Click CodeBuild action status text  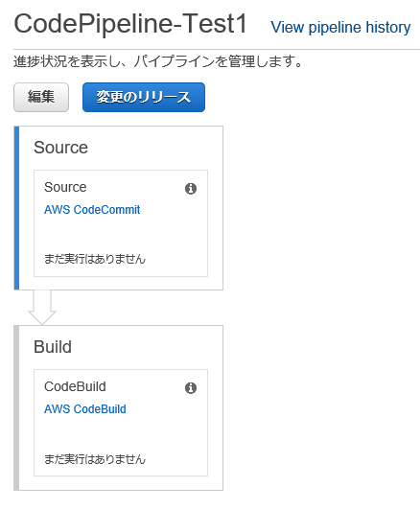click(95, 459)
